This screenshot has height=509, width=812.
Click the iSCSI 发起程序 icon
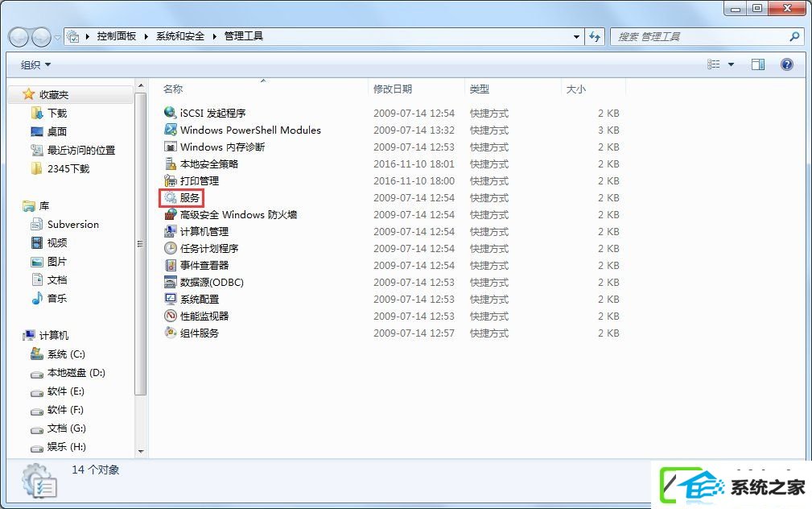tap(171, 113)
